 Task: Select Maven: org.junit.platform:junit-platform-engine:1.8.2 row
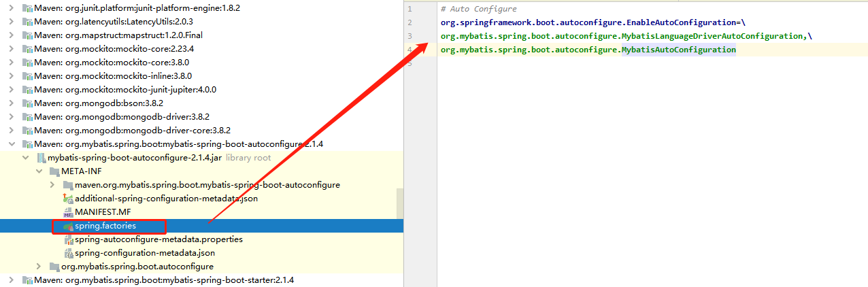pyautogui.click(x=201, y=8)
